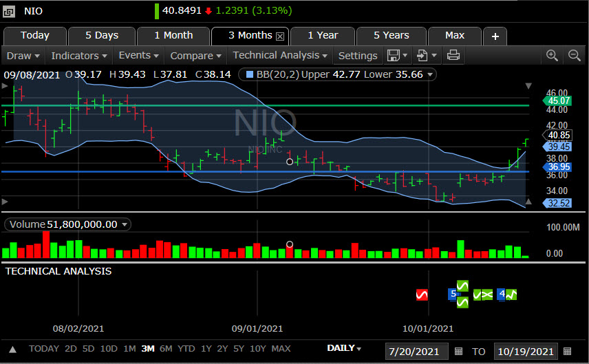Click the top-left chart scroll arrow
The width and height of the screenshot is (589, 364).
point(5,86)
